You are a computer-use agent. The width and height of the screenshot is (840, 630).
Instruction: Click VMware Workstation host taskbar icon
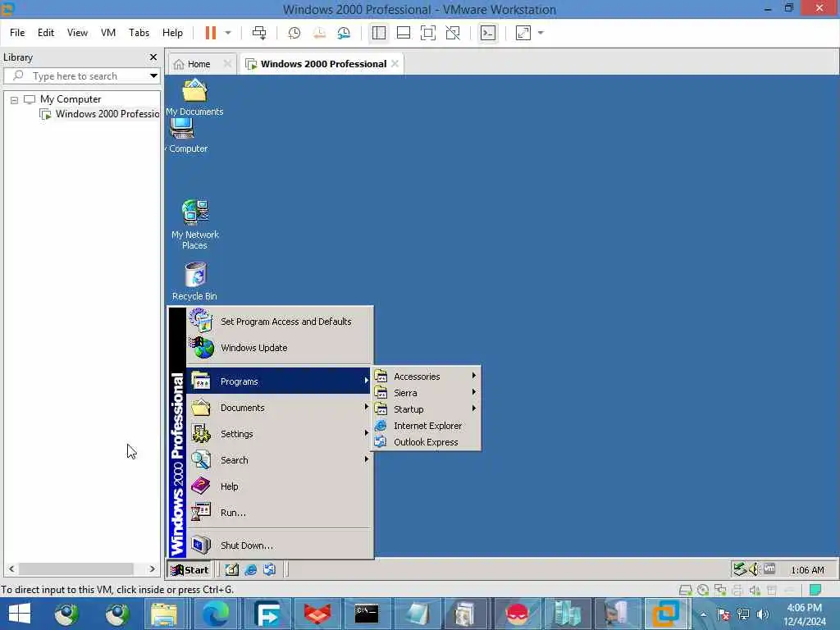pos(665,614)
